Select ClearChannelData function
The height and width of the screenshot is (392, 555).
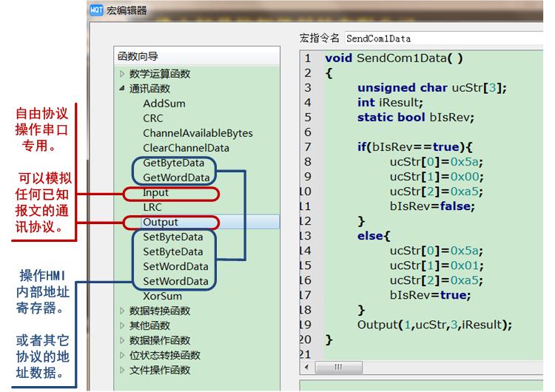pos(186,148)
